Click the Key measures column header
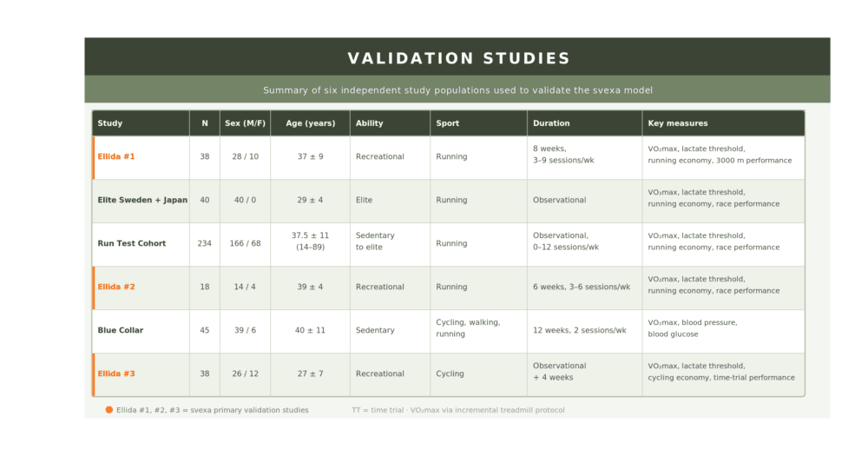The height and width of the screenshot is (456, 868). pyautogui.click(x=678, y=123)
